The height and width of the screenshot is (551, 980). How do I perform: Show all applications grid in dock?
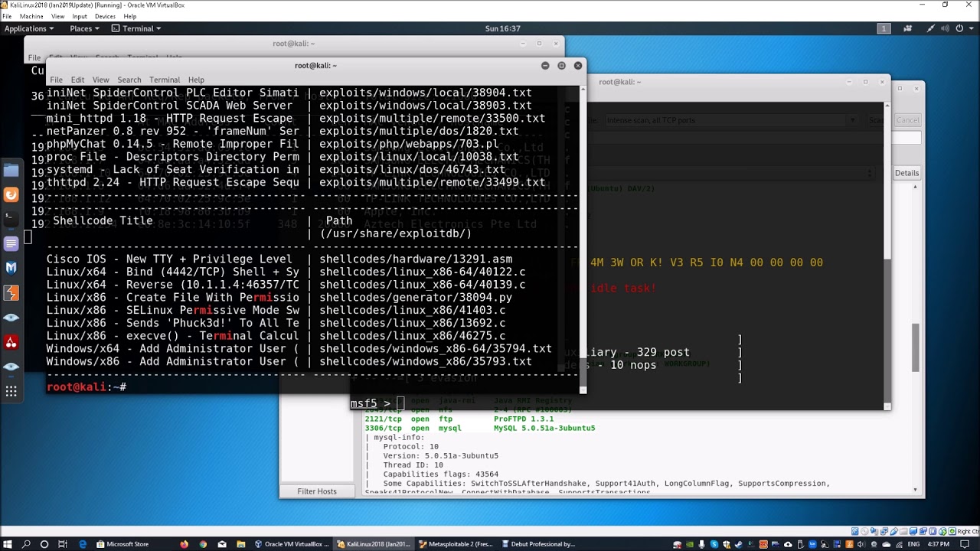tap(11, 391)
